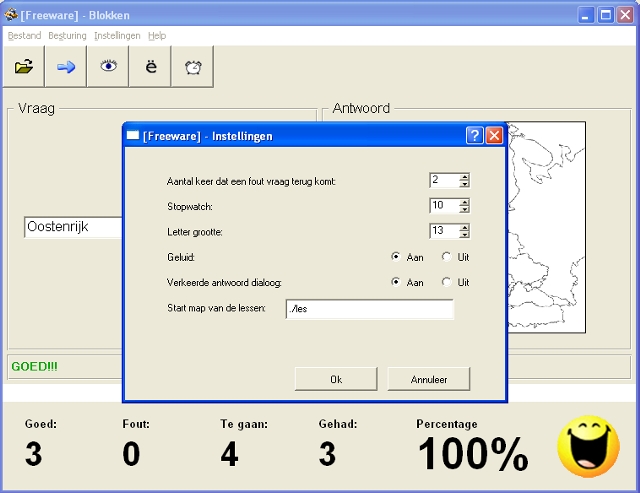The image size is (640, 493).
Task: Increase the Letter grootte value
Action: 464,227
